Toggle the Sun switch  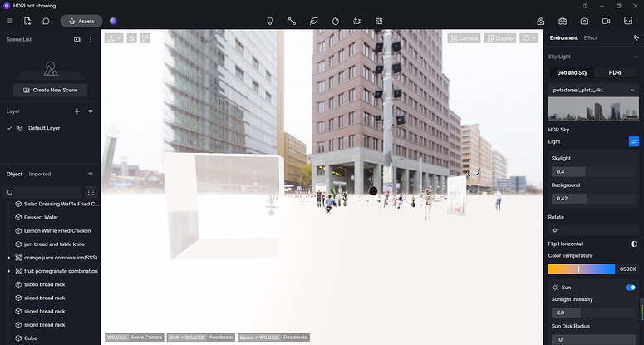(x=631, y=288)
